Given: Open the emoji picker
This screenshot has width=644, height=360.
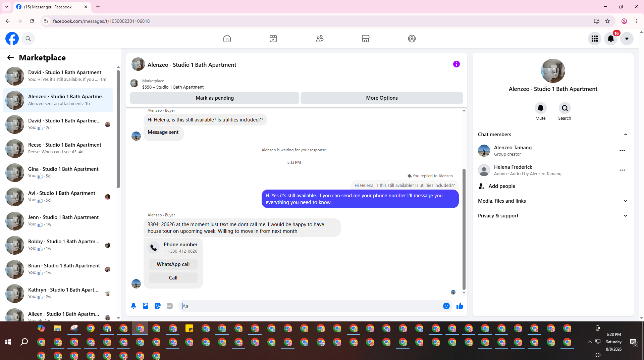Looking at the screenshot, I should click(x=446, y=306).
